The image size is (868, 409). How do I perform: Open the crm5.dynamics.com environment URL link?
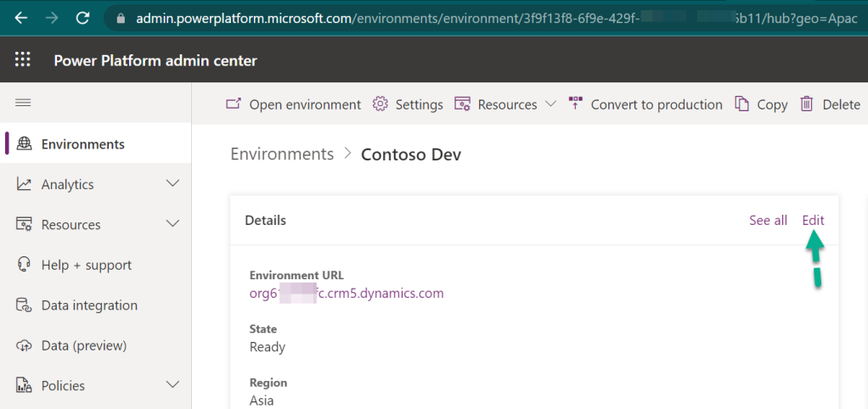(x=347, y=293)
